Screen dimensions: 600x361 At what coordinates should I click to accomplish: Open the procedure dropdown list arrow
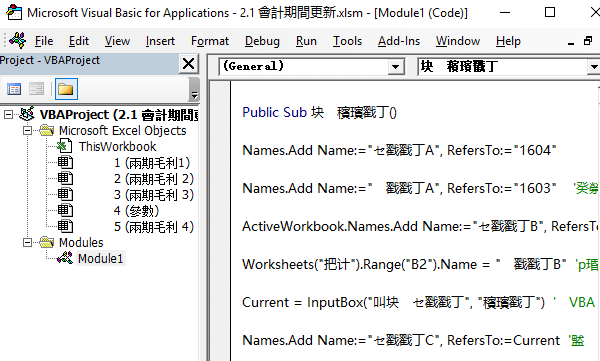tap(594, 67)
